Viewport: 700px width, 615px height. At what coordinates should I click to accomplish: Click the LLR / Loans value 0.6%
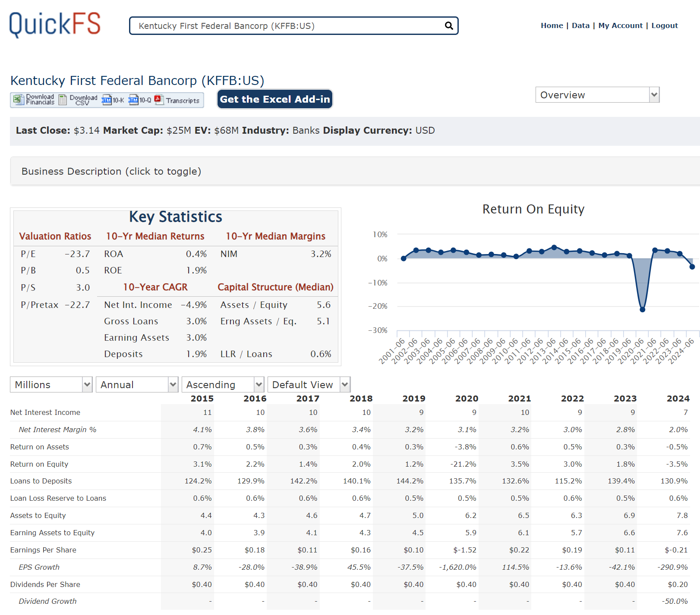[x=321, y=354]
